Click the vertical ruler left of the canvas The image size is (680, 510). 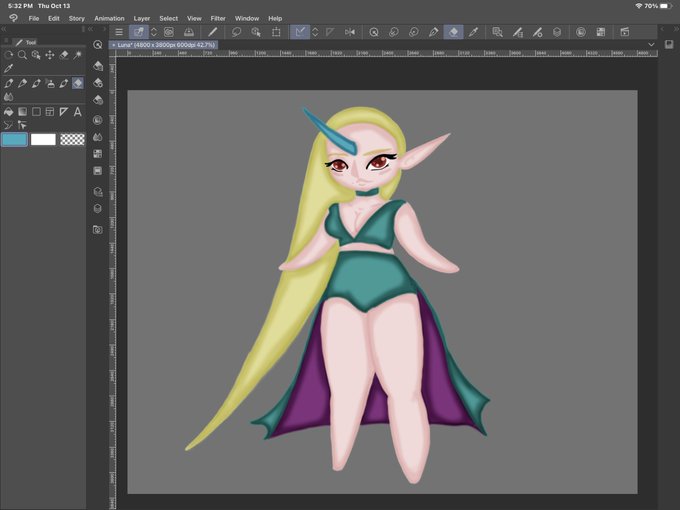coord(112,283)
